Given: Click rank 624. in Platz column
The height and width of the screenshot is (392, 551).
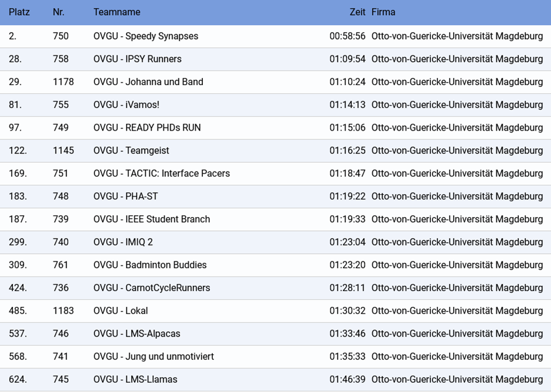Looking at the screenshot, I should 18,379.
